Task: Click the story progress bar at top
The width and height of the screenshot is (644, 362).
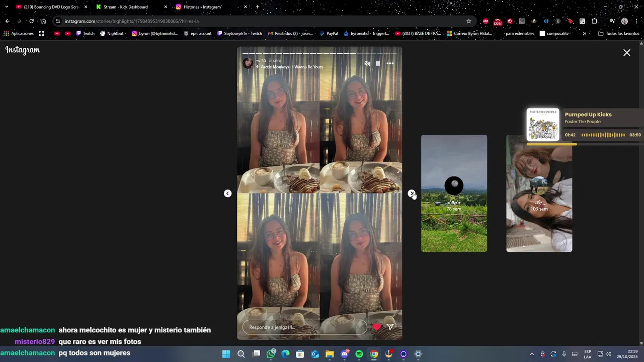Action: pyautogui.click(x=319, y=53)
